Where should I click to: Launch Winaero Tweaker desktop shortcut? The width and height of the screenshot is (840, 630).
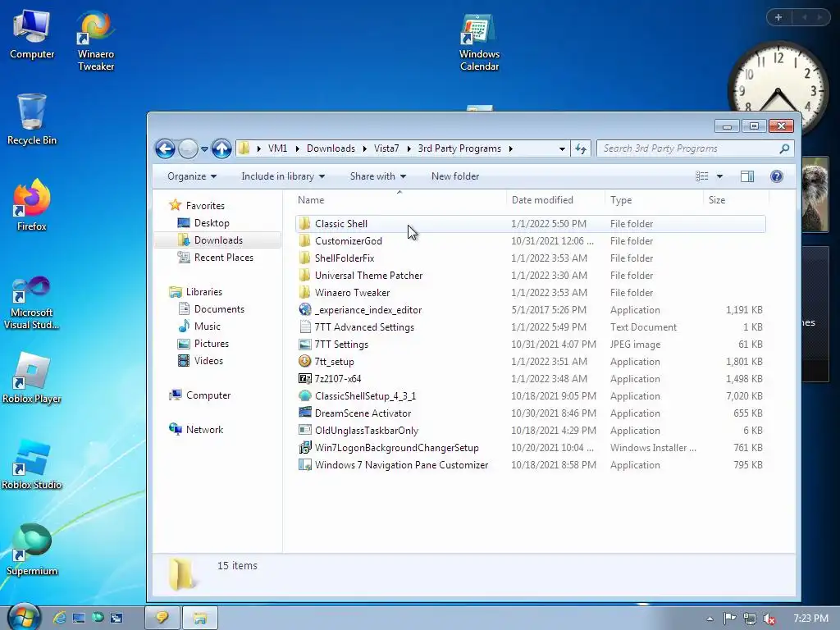pos(95,41)
